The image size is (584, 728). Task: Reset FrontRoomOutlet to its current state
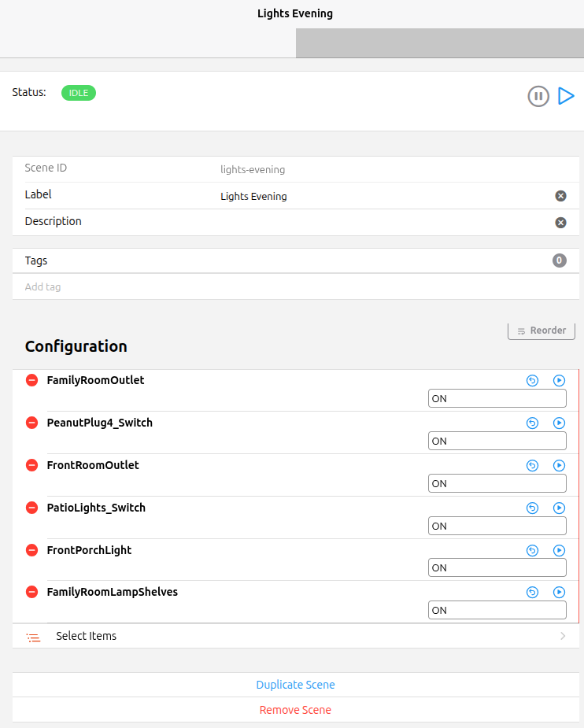tap(532, 465)
